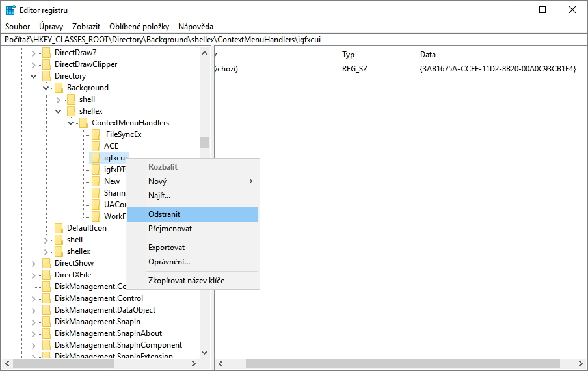Click the tree pane horizontal scroll right arrow
This screenshot has width=588, height=371.
coord(193,363)
